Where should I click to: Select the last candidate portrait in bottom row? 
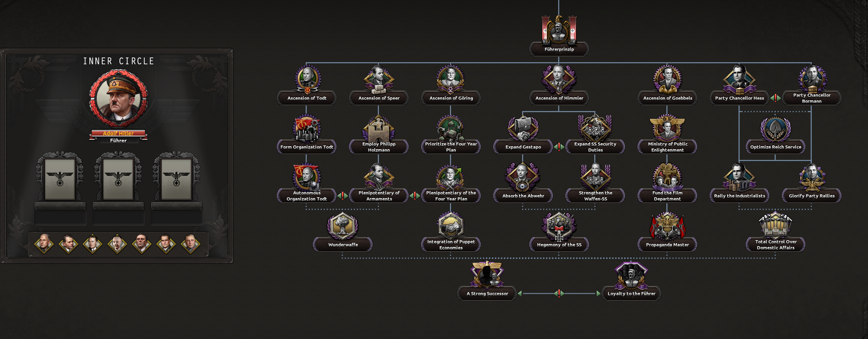point(190,244)
